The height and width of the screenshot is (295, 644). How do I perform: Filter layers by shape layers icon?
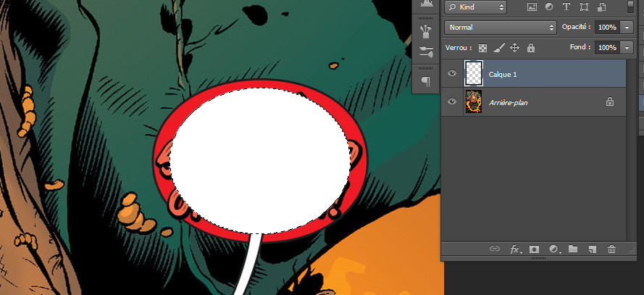click(584, 7)
